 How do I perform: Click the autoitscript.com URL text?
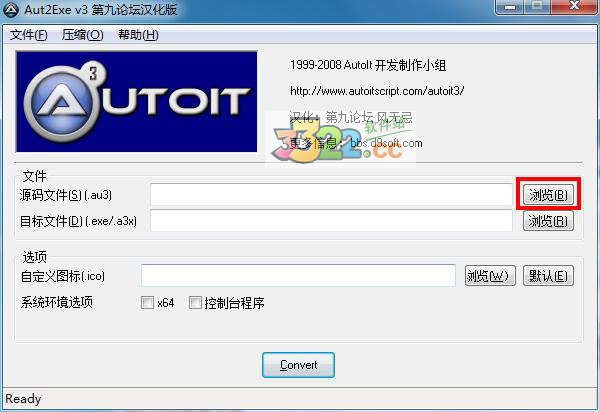377,91
